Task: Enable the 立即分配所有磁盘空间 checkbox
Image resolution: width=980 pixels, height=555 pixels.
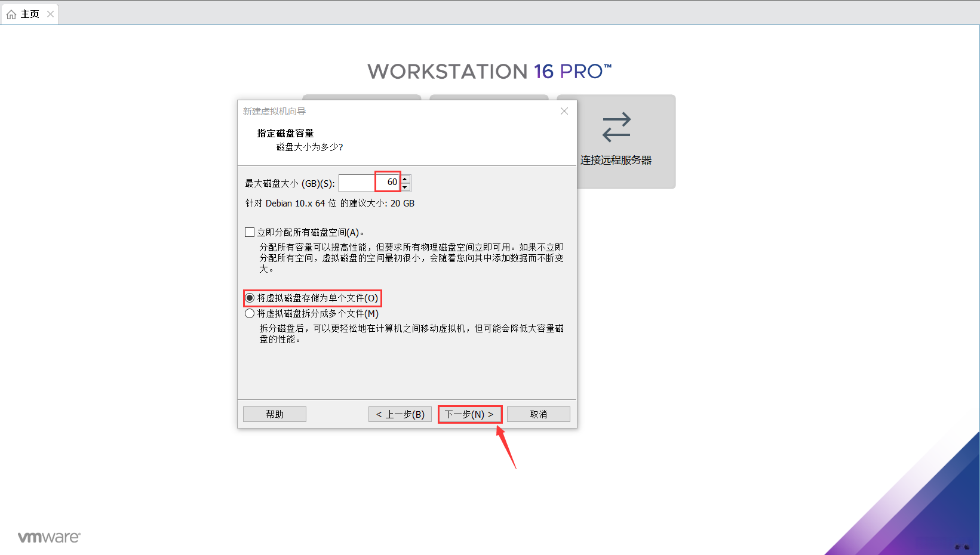Action: coord(249,232)
